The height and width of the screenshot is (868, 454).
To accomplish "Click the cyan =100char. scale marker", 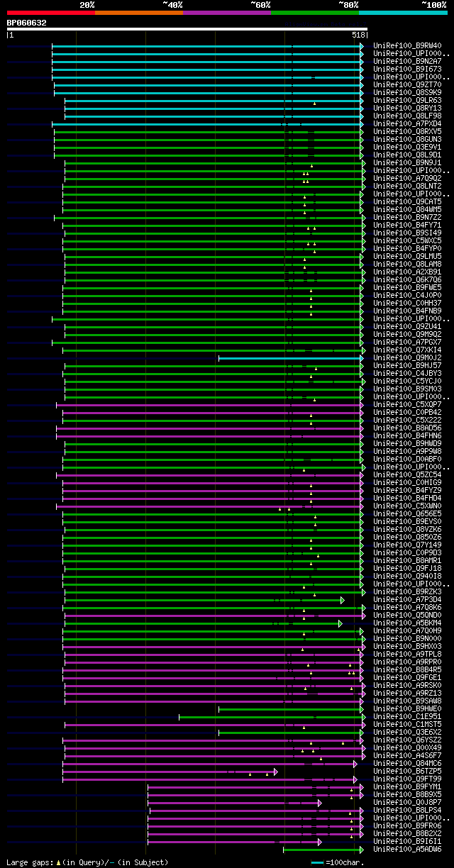I will [317, 862].
